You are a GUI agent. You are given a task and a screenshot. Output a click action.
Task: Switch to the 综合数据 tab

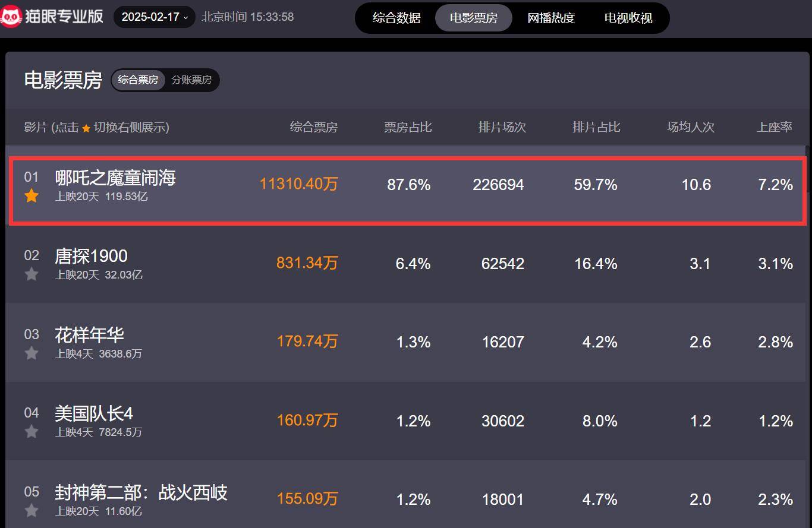396,18
